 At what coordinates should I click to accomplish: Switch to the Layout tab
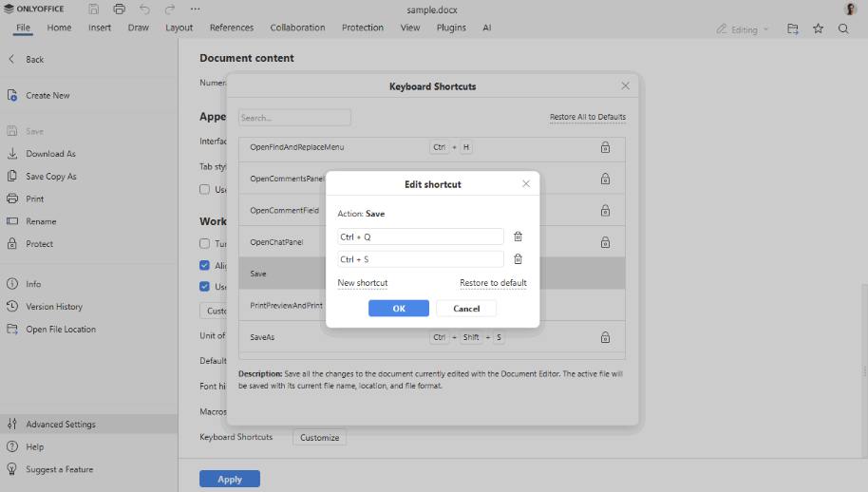click(179, 28)
